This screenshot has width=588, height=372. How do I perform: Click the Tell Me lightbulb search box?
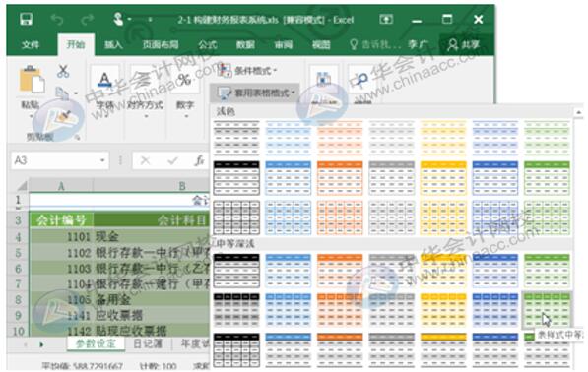[374, 45]
